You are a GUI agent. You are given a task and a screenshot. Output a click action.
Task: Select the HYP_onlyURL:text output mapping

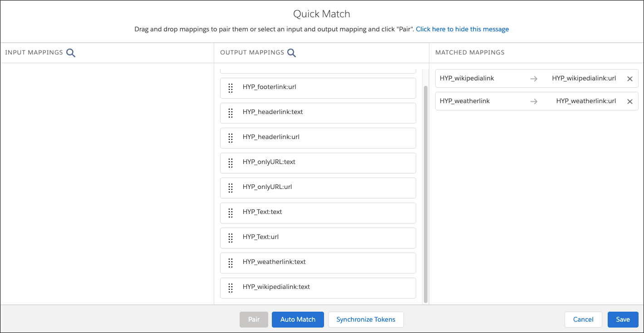(x=318, y=163)
